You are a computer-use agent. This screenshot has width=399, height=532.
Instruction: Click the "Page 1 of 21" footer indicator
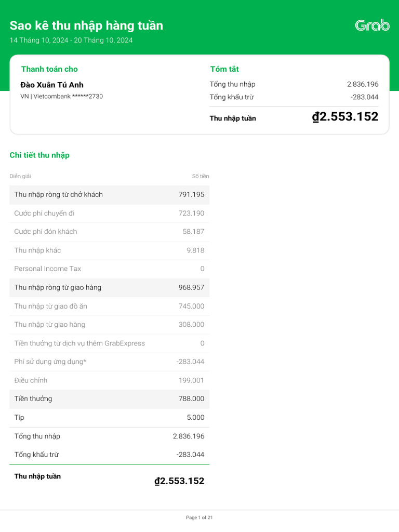point(199,517)
